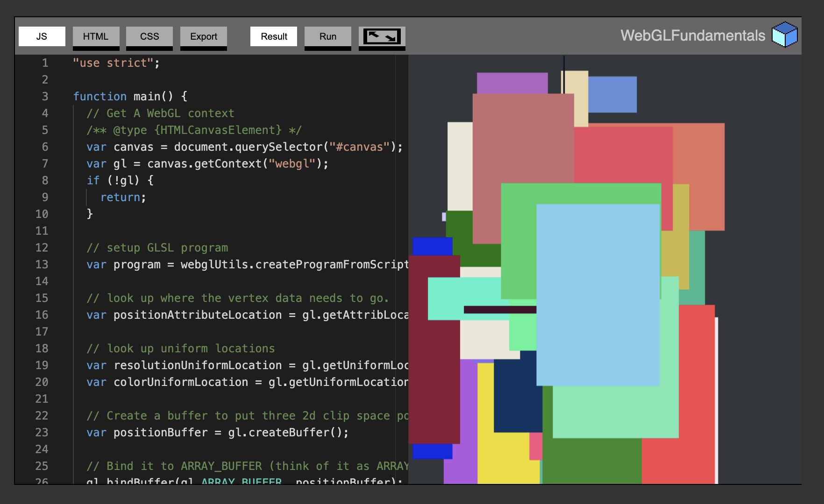Select the Run button

tap(327, 36)
